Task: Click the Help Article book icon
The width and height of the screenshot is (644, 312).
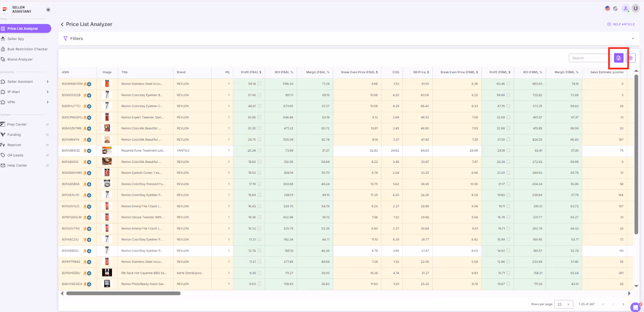Action: [609, 24]
